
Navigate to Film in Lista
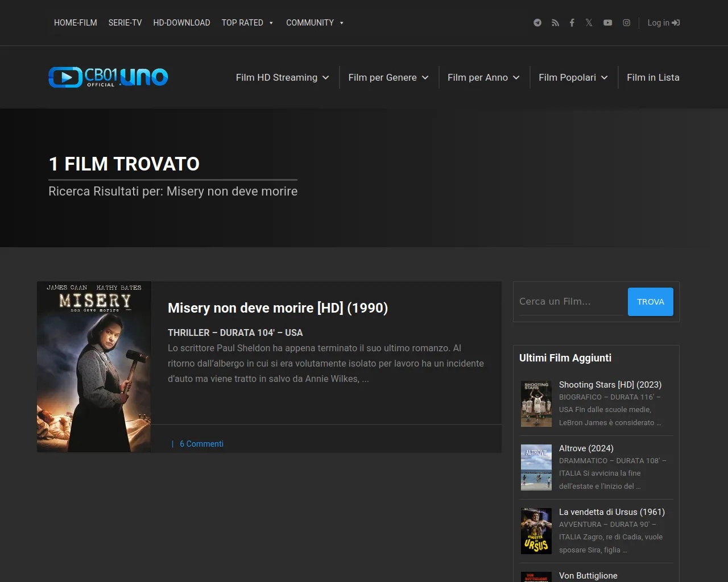(653, 77)
